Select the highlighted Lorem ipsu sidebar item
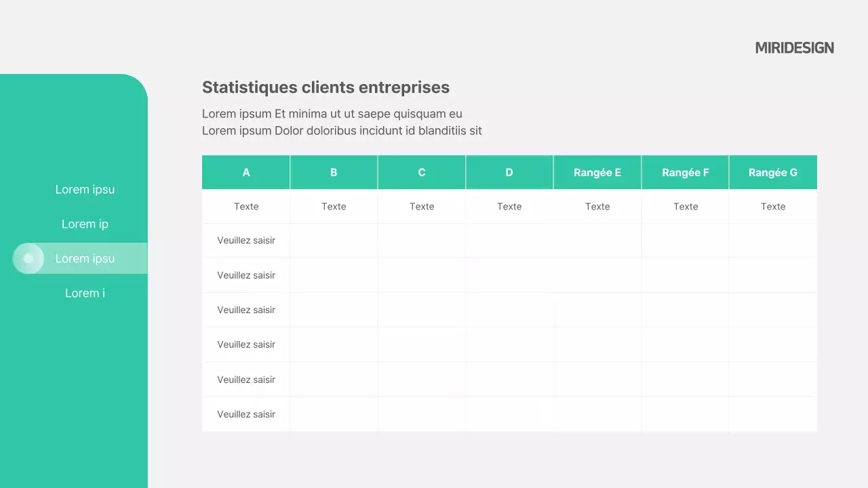 coord(85,258)
